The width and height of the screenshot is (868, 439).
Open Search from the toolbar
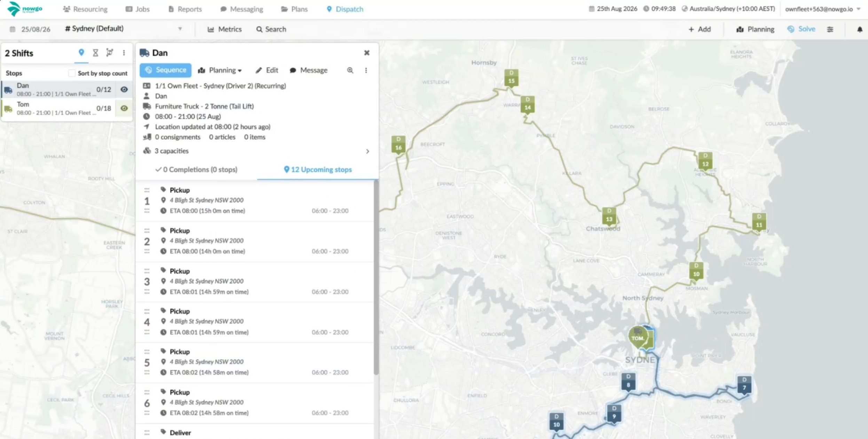(x=271, y=29)
